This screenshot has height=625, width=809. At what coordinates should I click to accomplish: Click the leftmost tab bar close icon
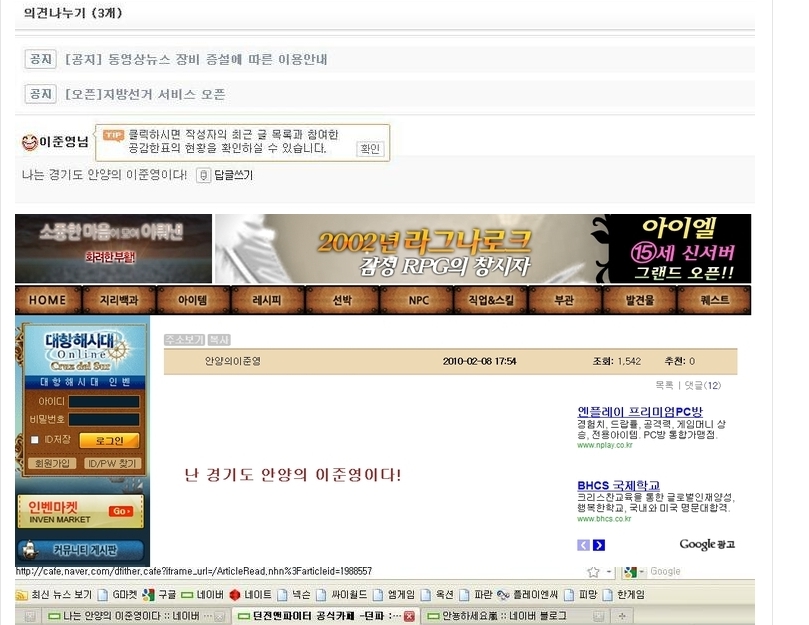tap(30, 616)
